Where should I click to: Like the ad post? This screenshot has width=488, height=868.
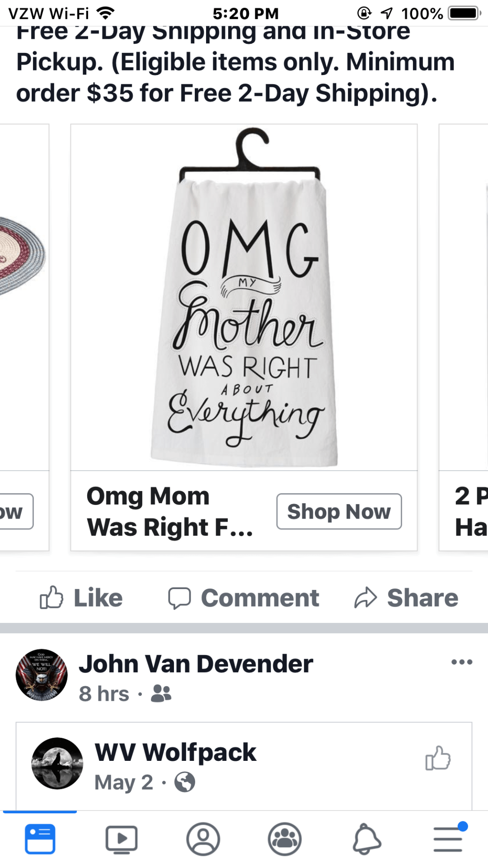point(81,598)
